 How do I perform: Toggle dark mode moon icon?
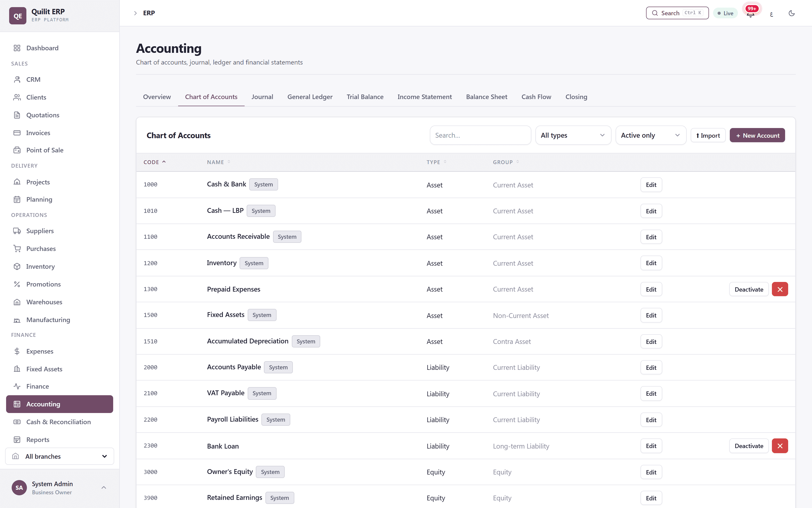pos(791,13)
